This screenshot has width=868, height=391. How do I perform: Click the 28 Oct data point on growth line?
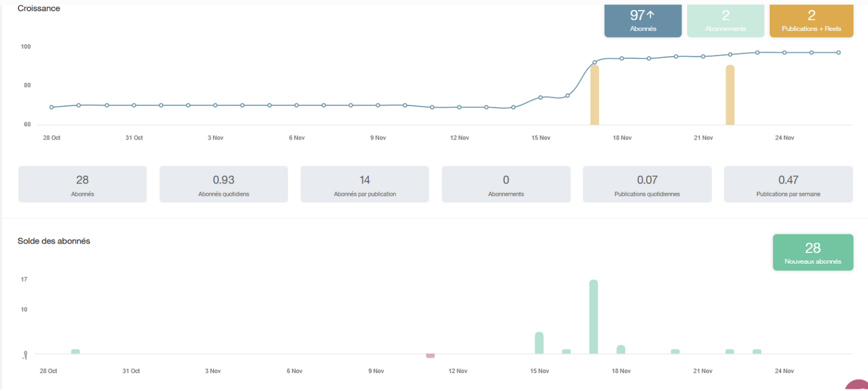click(x=52, y=107)
